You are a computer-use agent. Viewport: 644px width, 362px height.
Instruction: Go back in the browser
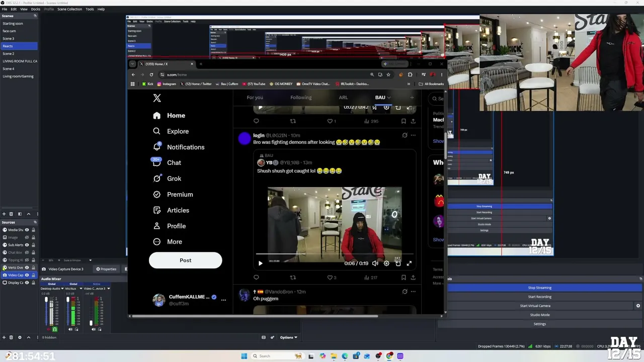click(x=133, y=74)
